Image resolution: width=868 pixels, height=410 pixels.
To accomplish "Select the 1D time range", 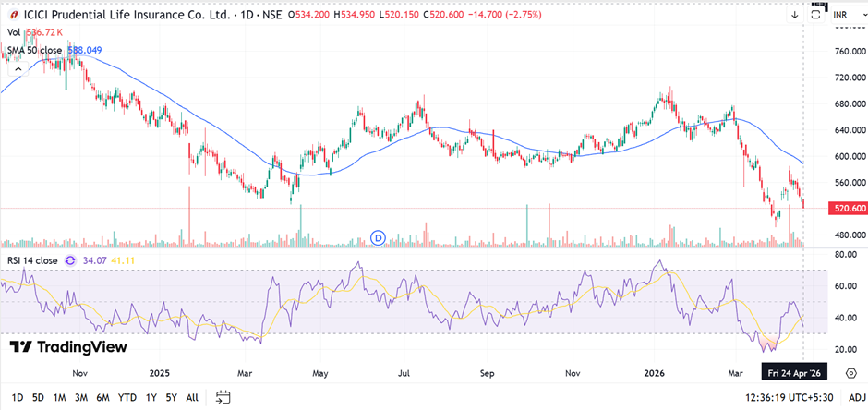I will (x=18, y=397).
